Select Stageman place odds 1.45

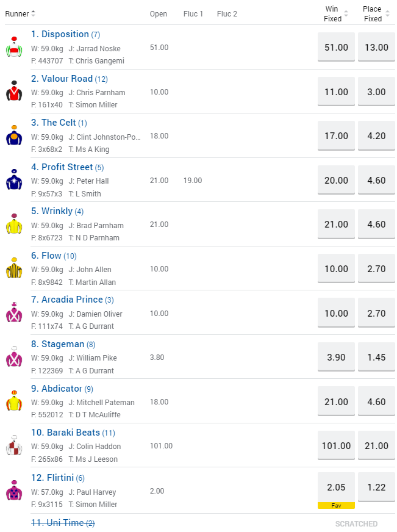(x=376, y=358)
